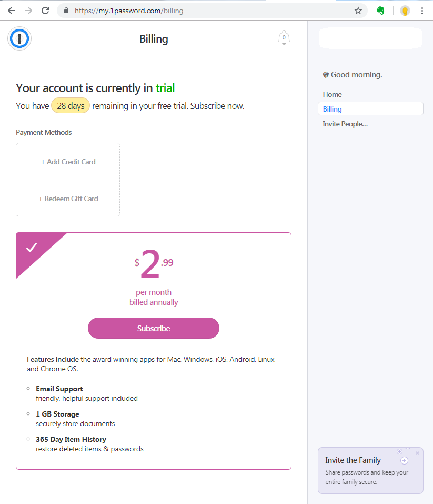Click Add Credit Card
The image size is (433, 504).
[x=68, y=162]
